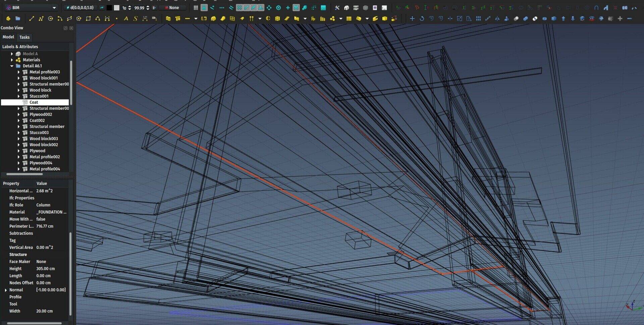
Task: Select the Arc drawing tool
Action: (x=60, y=19)
